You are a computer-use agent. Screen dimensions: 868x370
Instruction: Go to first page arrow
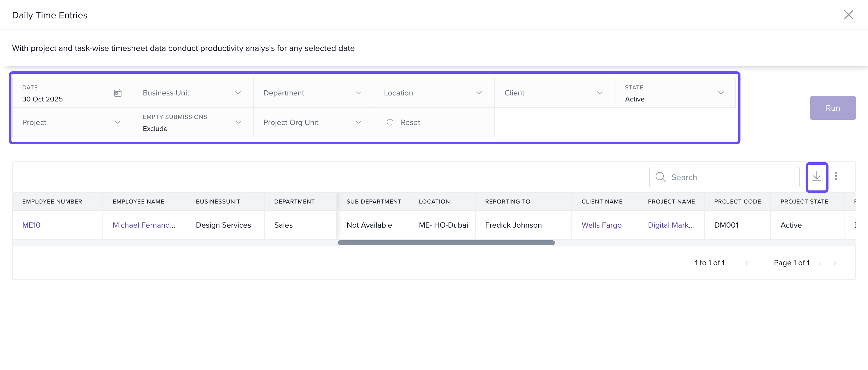[748, 263]
